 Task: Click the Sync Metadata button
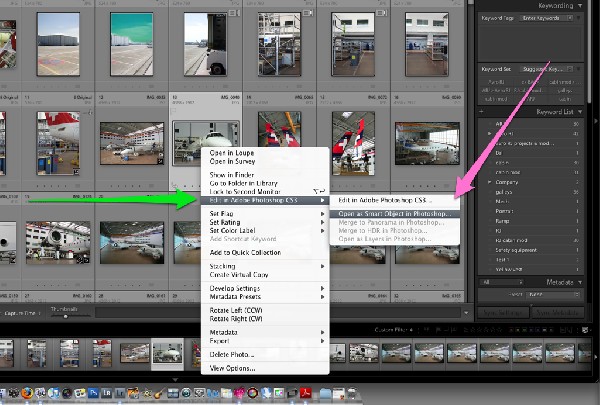click(558, 313)
